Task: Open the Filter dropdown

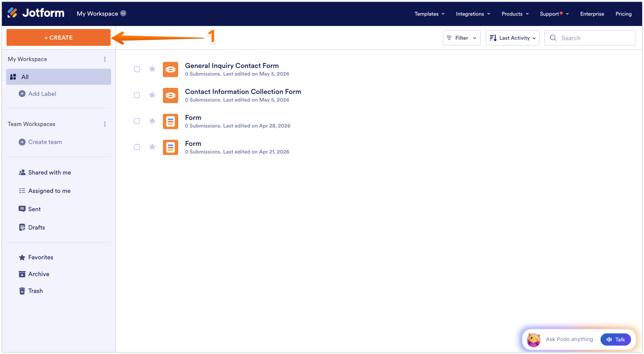Action: coord(462,38)
